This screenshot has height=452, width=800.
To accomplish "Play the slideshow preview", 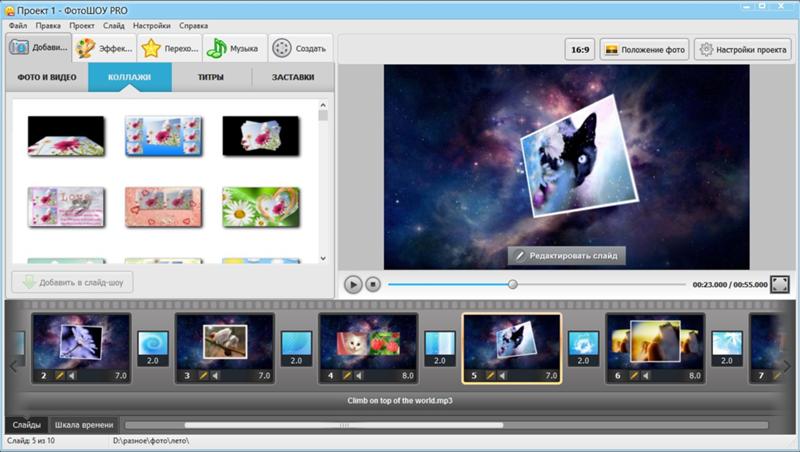I will tap(353, 284).
